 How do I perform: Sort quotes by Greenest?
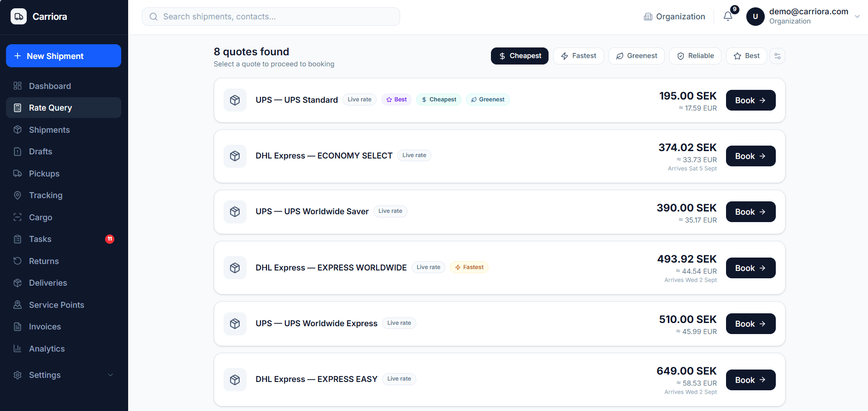637,56
